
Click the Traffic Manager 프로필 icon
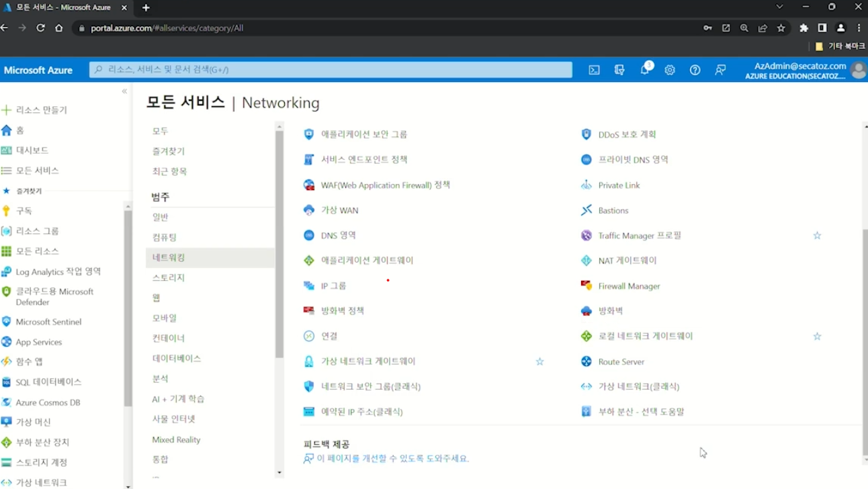tap(587, 235)
